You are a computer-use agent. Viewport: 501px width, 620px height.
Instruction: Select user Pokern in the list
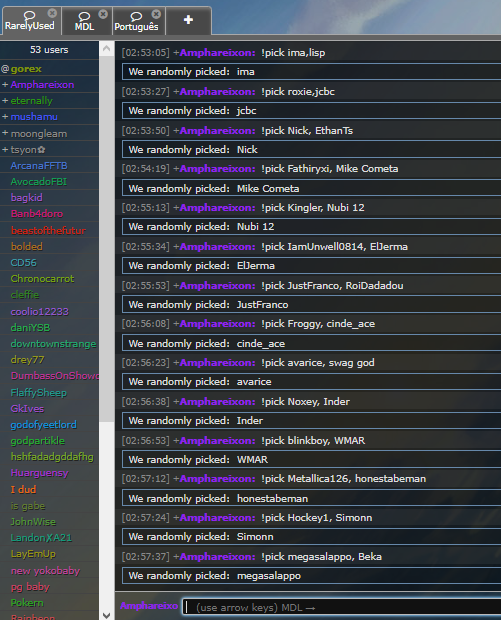[x=27, y=603]
